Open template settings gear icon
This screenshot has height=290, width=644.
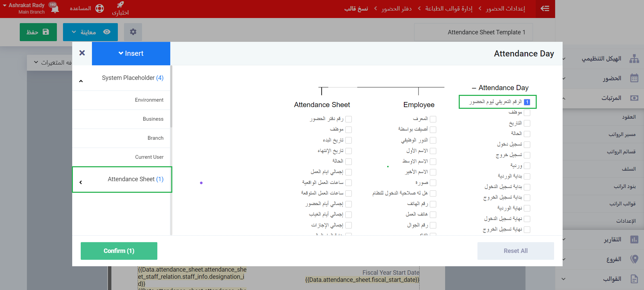tap(133, 32)
